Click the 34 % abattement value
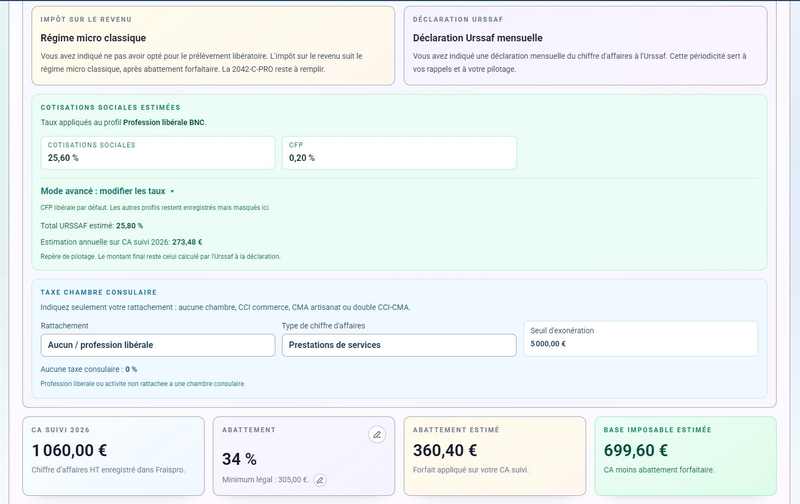 [239, 459]
